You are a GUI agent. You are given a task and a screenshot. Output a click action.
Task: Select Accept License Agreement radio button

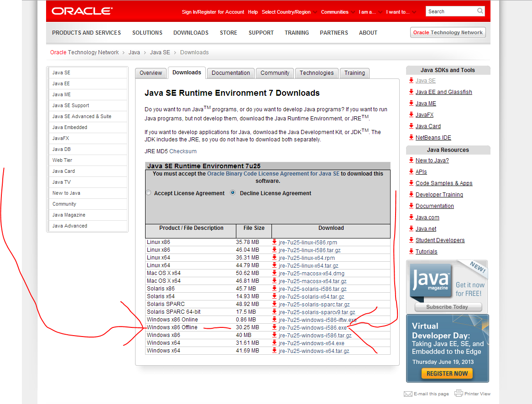click(x=148, y=193)
